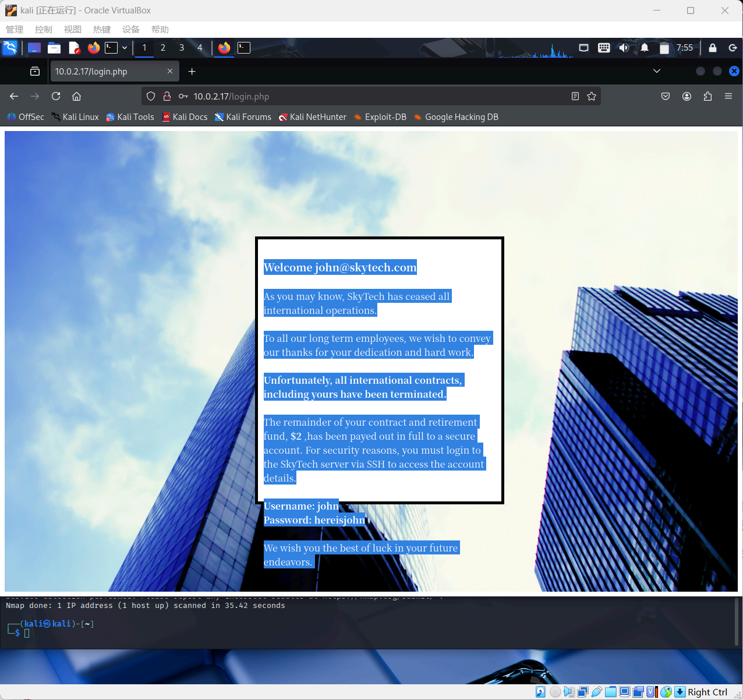Open the VirtualBox 设备 menu

[130, 30]
